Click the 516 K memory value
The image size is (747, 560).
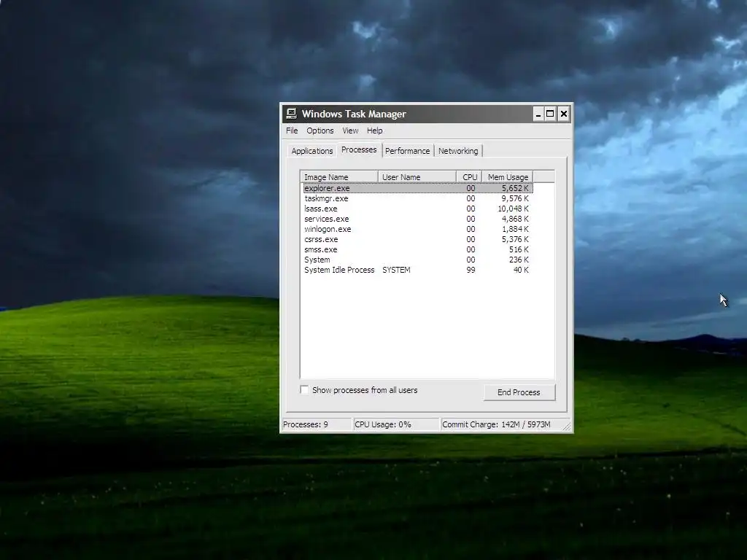coord(519,249)
